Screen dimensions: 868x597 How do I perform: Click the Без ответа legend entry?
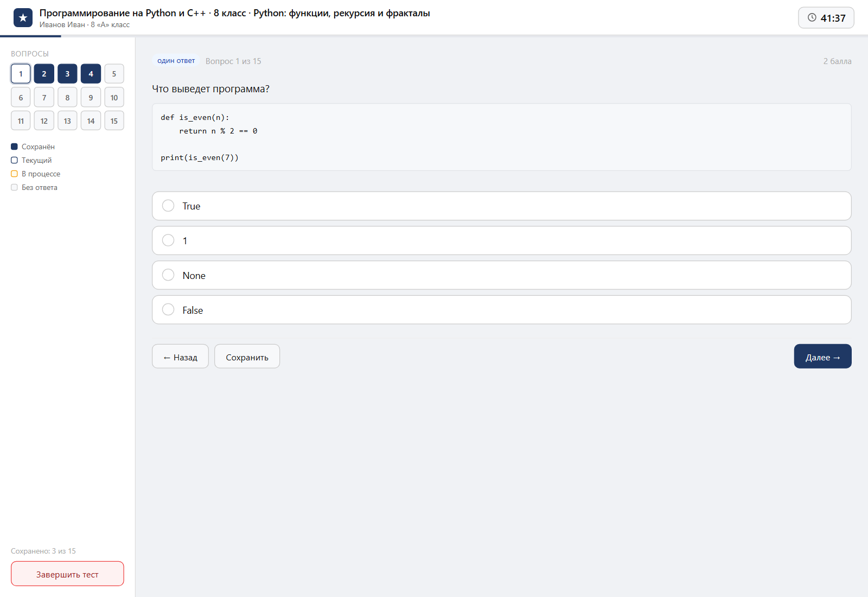[34, 187]
